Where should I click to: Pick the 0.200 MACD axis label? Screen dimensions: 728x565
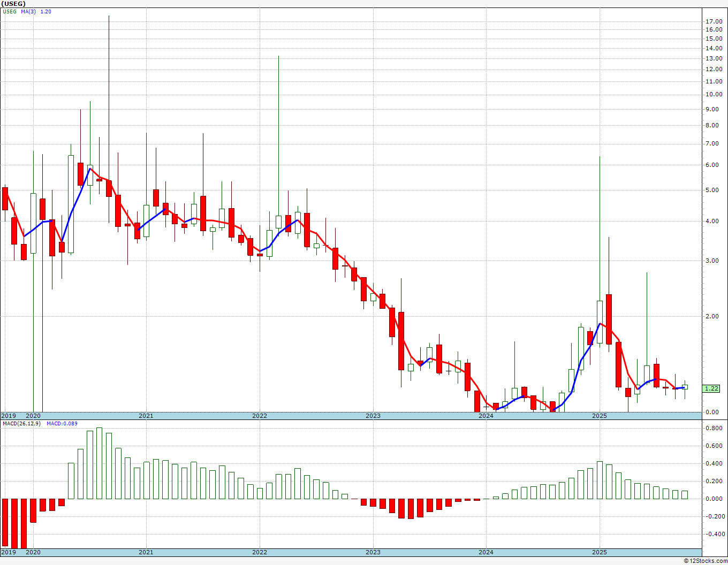714,482
